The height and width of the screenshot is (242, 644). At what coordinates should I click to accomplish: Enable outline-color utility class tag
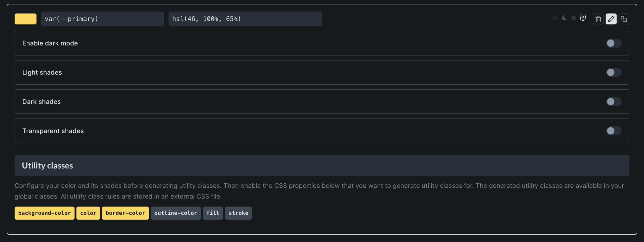(x=176, y=213)
